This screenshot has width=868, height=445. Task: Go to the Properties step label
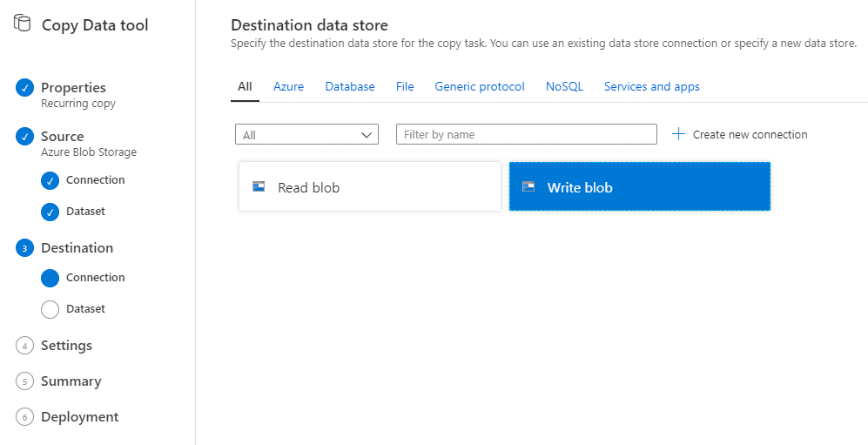(x=73, y=87)
